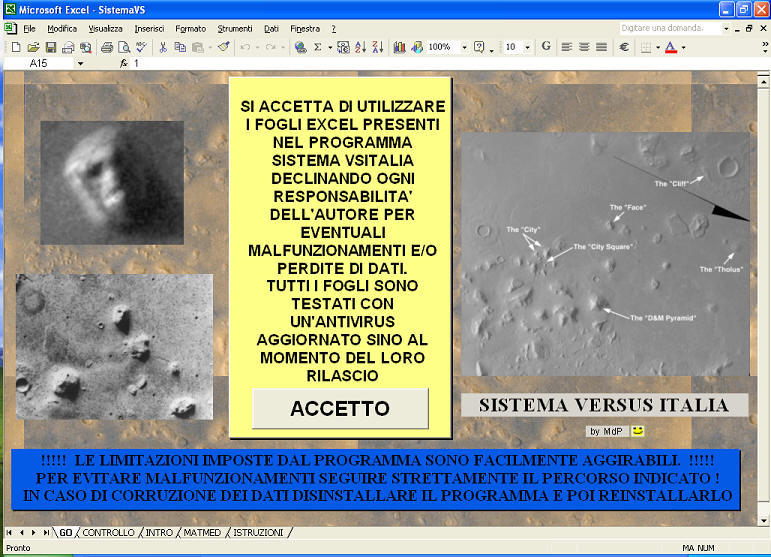The height and width of the screenshot is (557, 771).
Task: Click the 'Digitare una domanda' help box
Action: pos(669,29)
